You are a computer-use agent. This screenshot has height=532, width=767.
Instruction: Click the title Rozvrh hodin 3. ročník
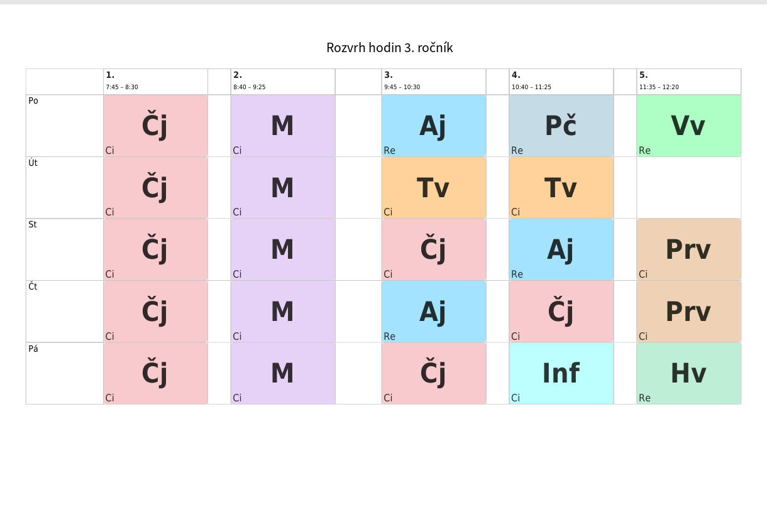(x=389, y=48)
